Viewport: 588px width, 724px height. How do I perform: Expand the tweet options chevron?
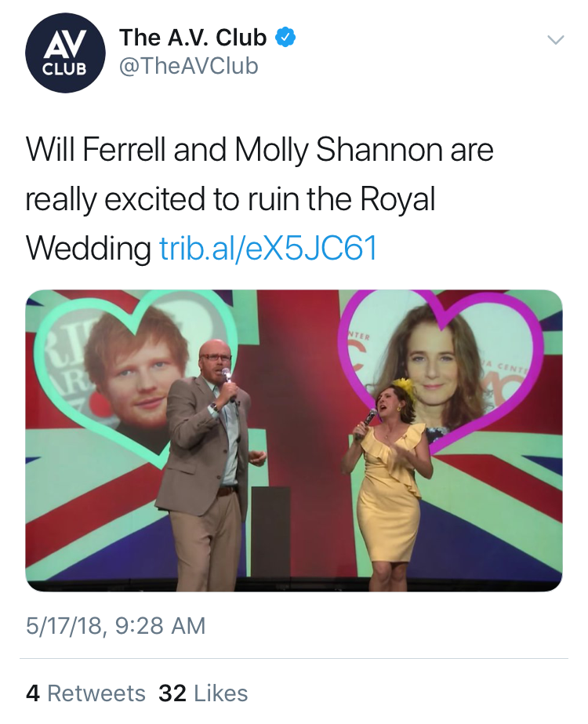pyautogui.click(x=555, y=40)
